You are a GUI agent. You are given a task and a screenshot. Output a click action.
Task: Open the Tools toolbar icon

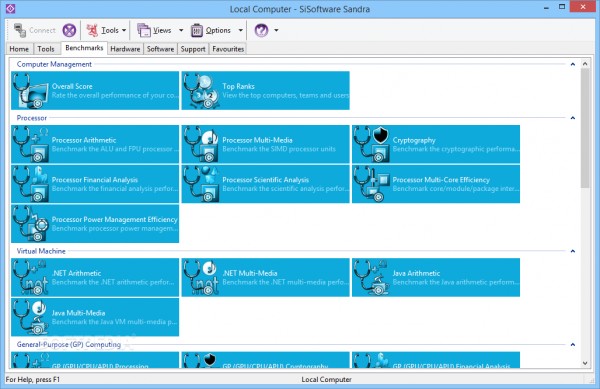92,30
